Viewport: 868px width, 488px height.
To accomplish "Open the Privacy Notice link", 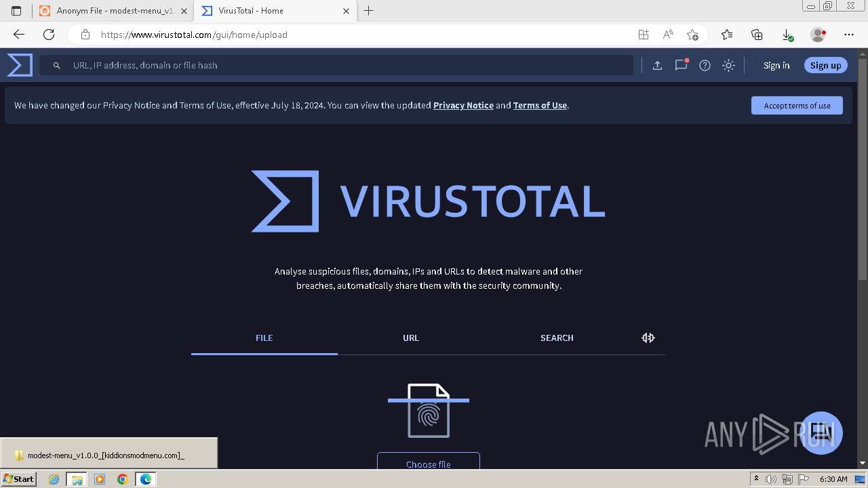I will [463, 105].
